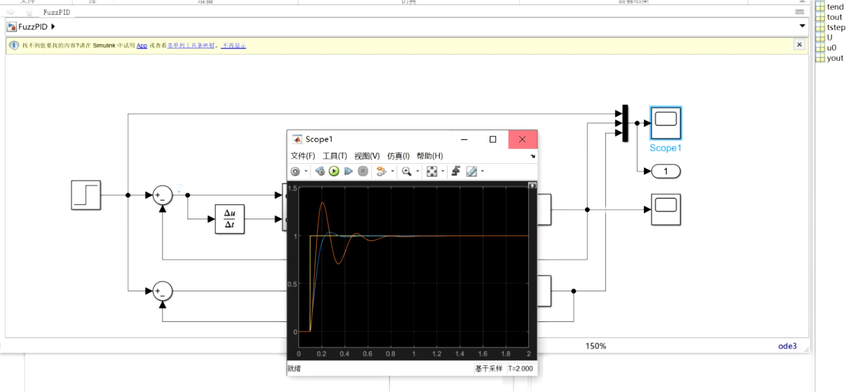
Task: Click the maximize axes icon on the plot
Action: tap(532, 185)
